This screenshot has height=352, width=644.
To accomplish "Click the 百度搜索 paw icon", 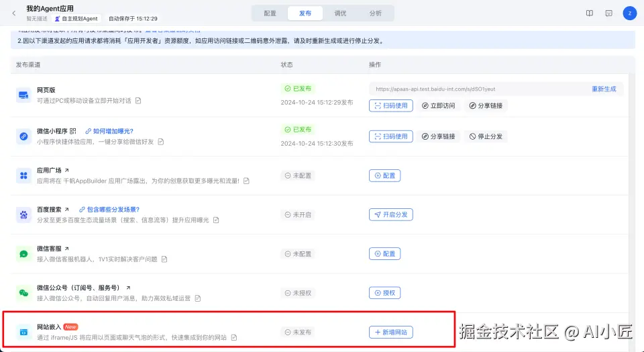I will click(x=24, y=215).
